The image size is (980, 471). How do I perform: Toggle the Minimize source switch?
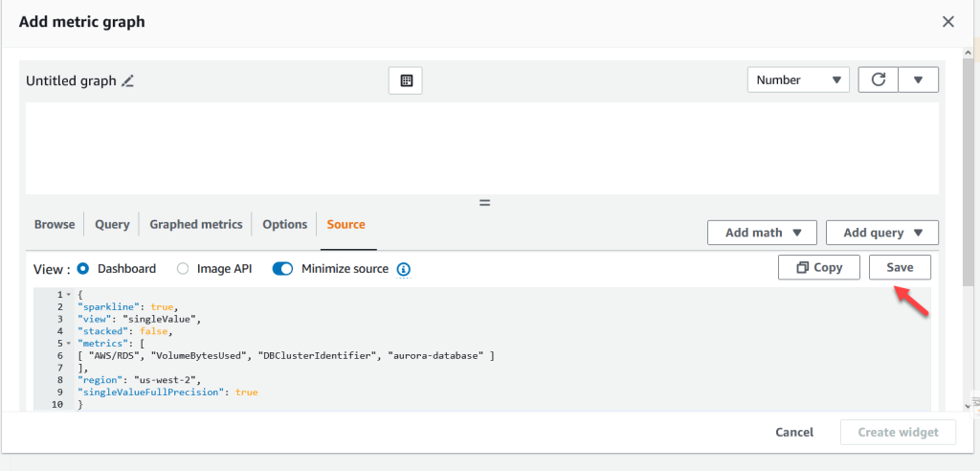(x=282, y=269)
